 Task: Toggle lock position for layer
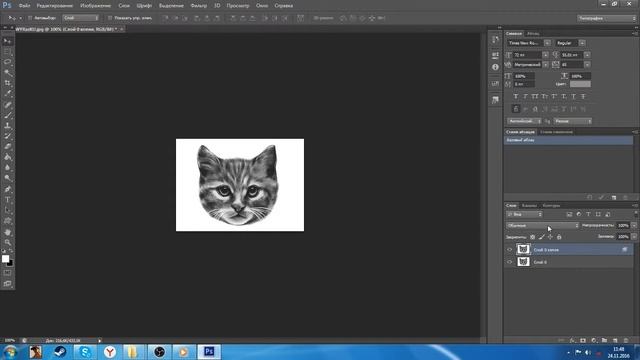pos(550,237)
